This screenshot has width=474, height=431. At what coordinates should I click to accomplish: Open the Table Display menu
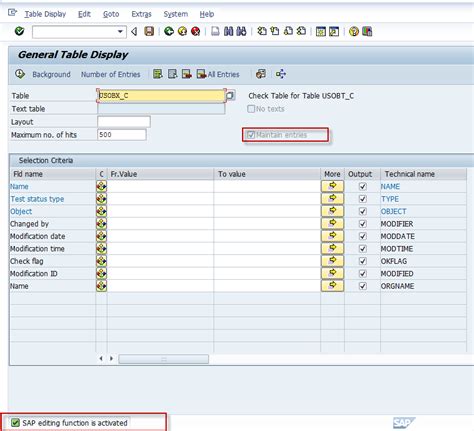click(x=45, y=14)
